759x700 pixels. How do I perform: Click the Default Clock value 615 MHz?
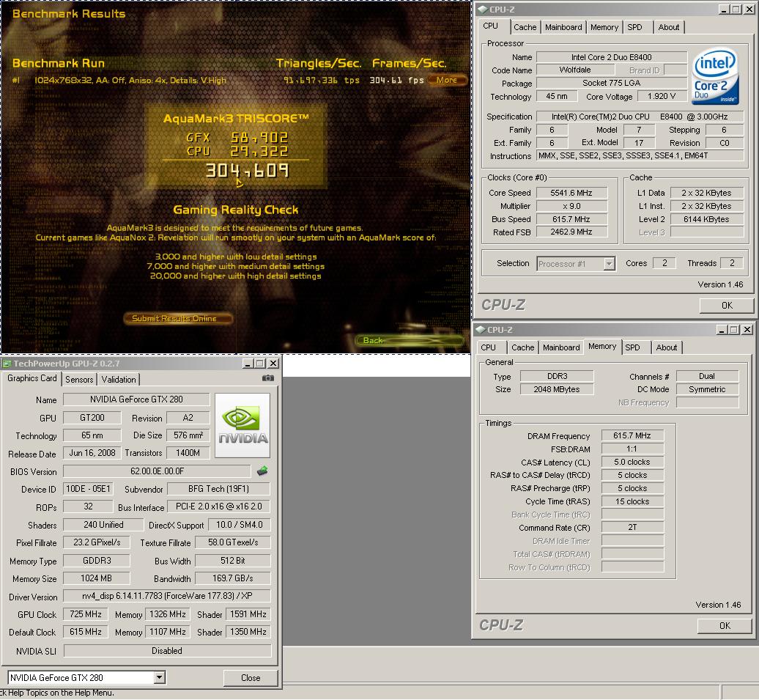[x=85, y=632]
